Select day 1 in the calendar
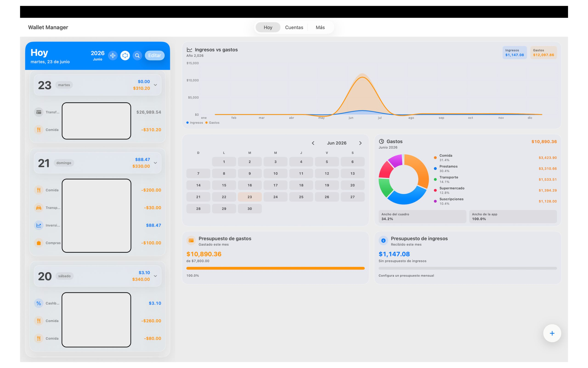The image size is (588, 368). (224, 162)
